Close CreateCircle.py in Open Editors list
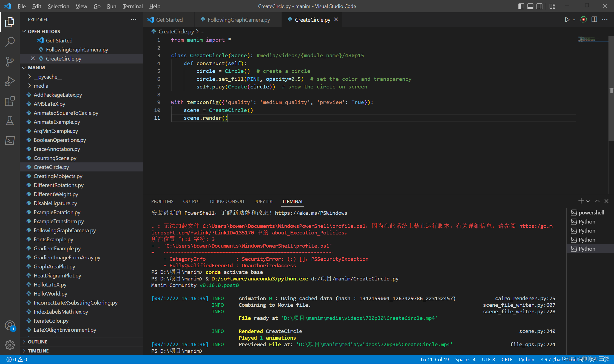The height and width of the screenshot is (364, 614). coord(33,59)
